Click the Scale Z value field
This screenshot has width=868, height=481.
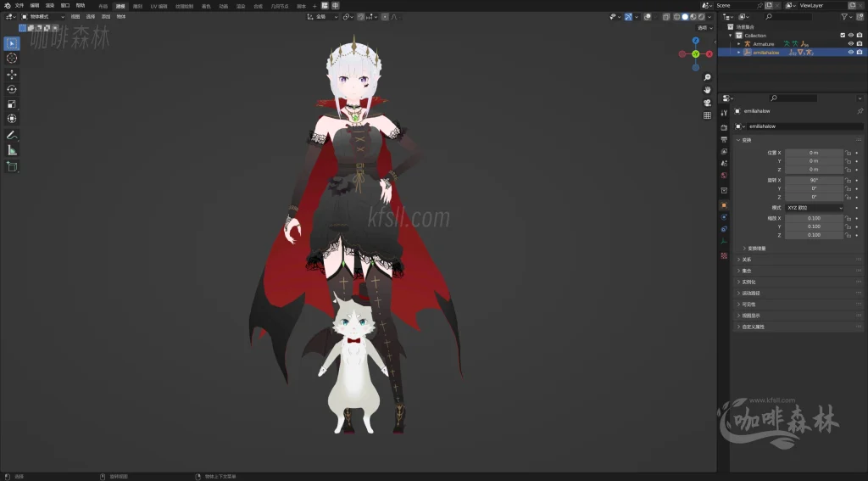(814, 235)
